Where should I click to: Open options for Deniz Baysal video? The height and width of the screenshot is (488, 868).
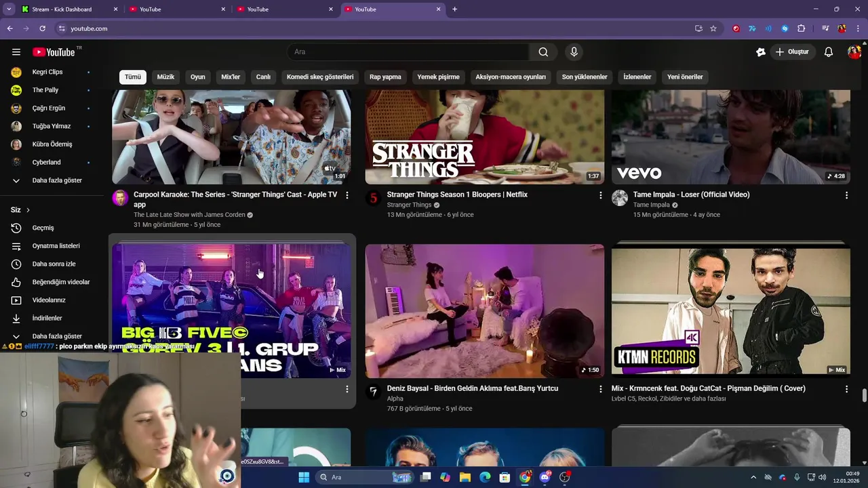pyautogui.click(x=600, y=389)
